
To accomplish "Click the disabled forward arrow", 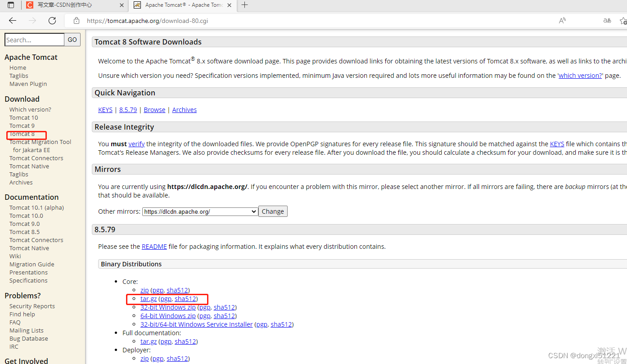I will [x=32, y=21].
